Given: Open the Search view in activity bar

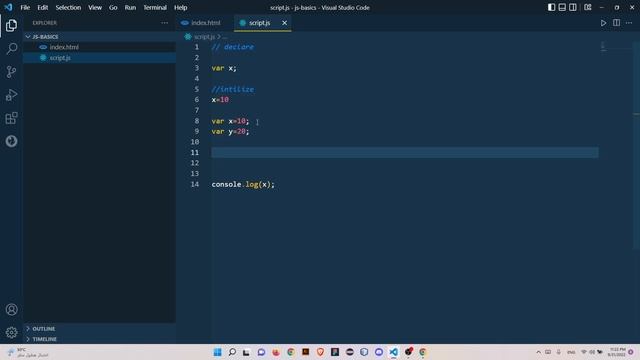Looking at the screenshot, I should (11, 49).
